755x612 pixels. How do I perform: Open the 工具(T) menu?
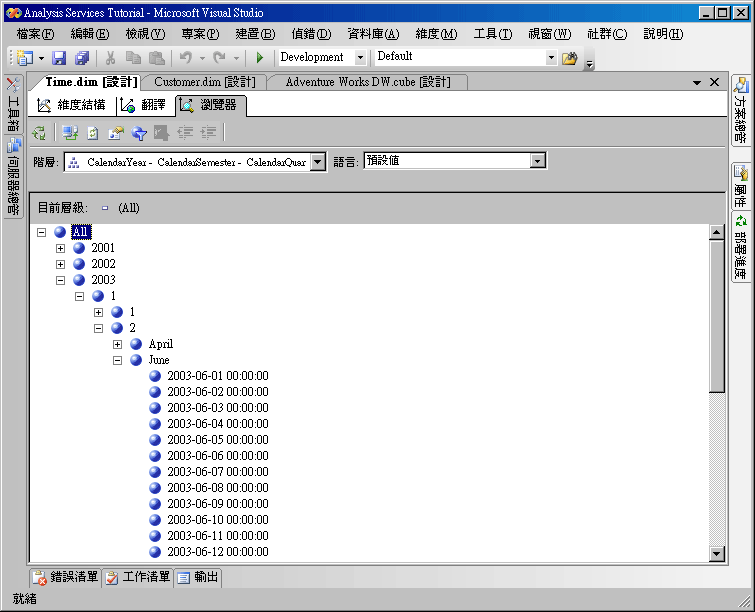[x=493, y=34]
